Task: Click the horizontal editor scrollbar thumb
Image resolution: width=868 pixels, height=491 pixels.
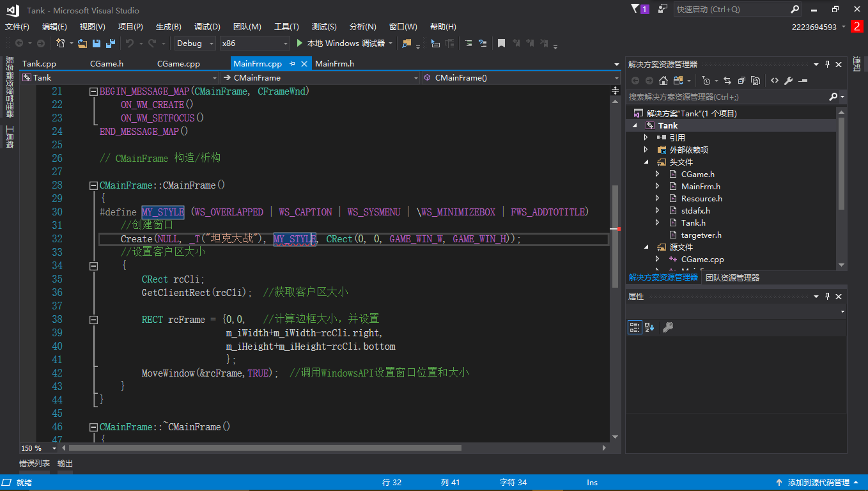Action: [x=265, y=448]
